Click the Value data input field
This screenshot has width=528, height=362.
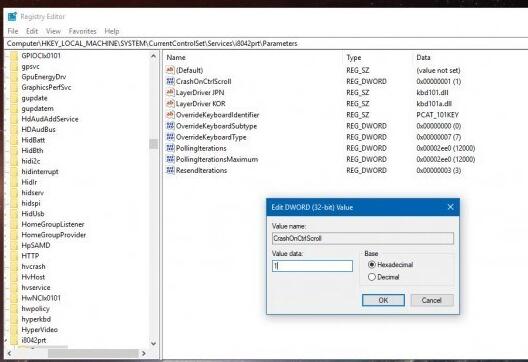(312, 266)
